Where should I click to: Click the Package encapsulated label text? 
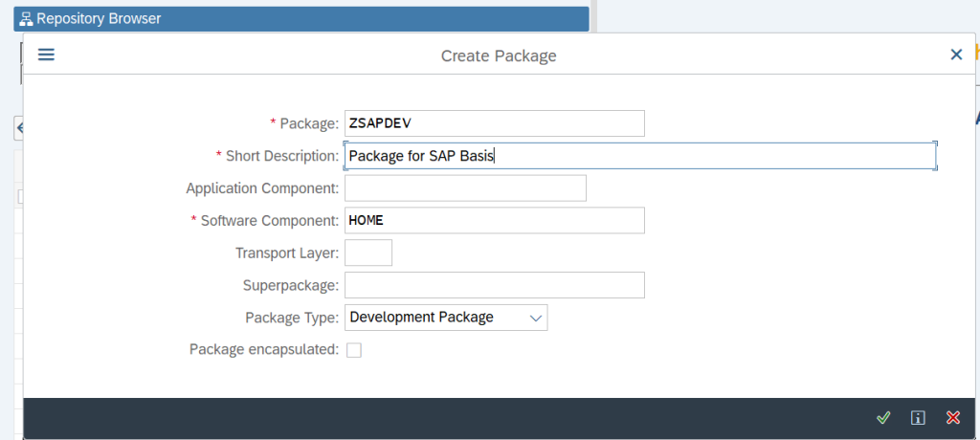tap(264, 350)
